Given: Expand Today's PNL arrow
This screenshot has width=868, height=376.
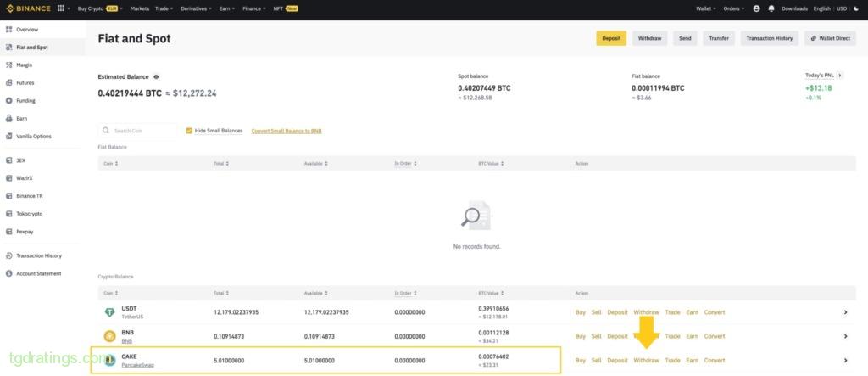Looking at the screenshot, I should coord(840,75).
